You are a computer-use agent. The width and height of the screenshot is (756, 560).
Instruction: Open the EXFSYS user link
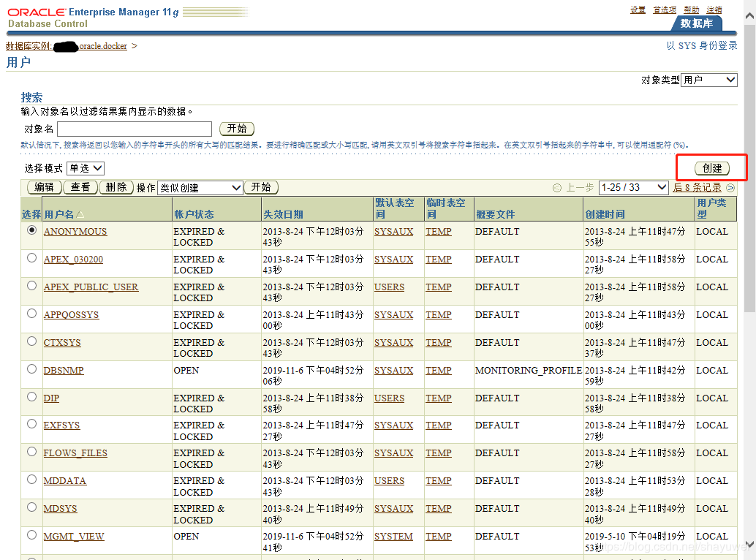(61, 425)
